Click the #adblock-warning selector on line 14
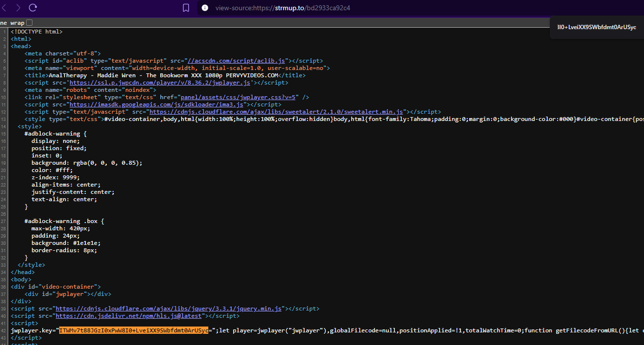Screen dimensions: 644x345 55,134
